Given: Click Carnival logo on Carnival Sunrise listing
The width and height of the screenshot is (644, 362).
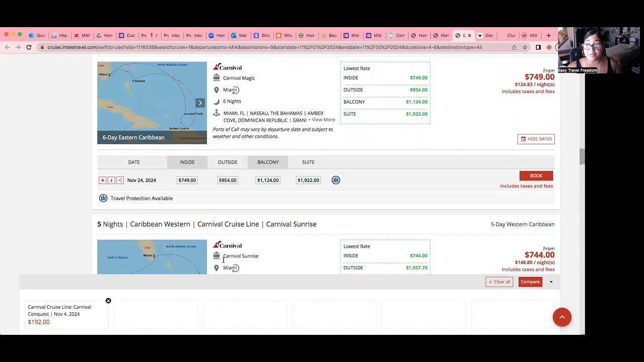Looking at the screenshot, I should coord(227,245).
